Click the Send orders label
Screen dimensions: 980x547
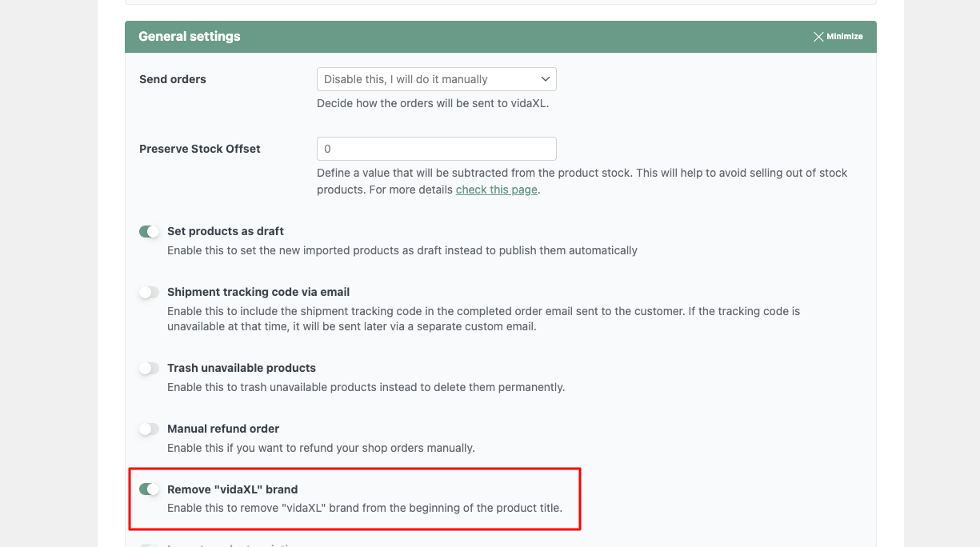[173, 79]
